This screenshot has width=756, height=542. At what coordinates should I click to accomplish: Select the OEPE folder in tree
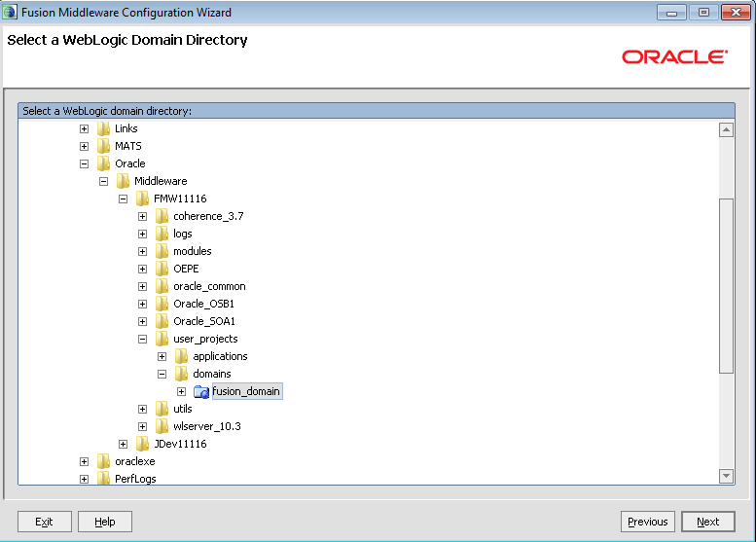pos(186,269)
